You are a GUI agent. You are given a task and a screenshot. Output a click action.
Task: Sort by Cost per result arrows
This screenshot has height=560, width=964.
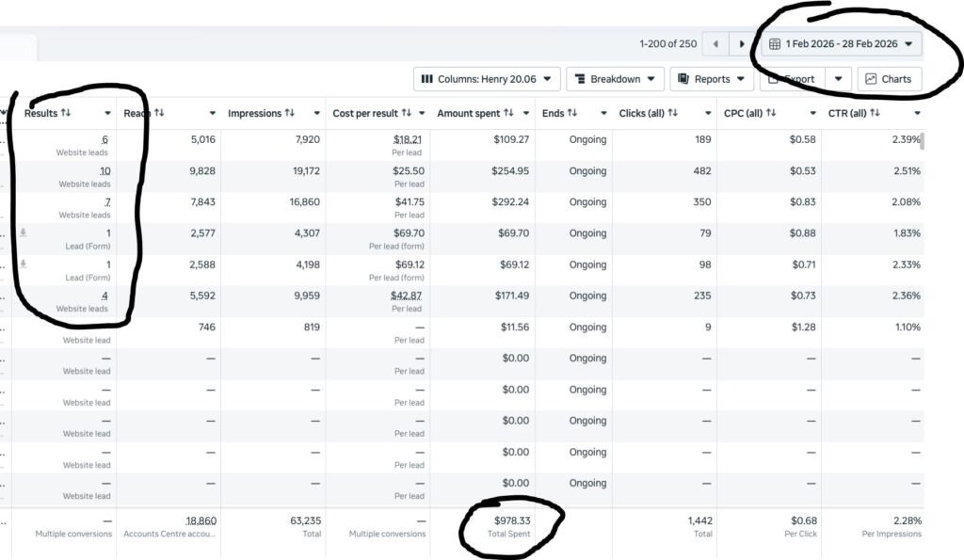pos(407,113)
